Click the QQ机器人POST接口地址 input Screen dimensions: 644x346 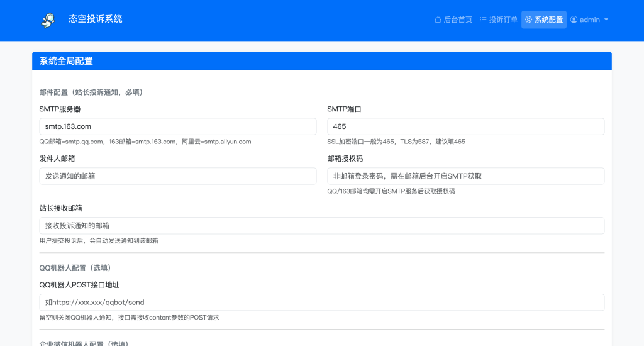(x=322, y=303)
